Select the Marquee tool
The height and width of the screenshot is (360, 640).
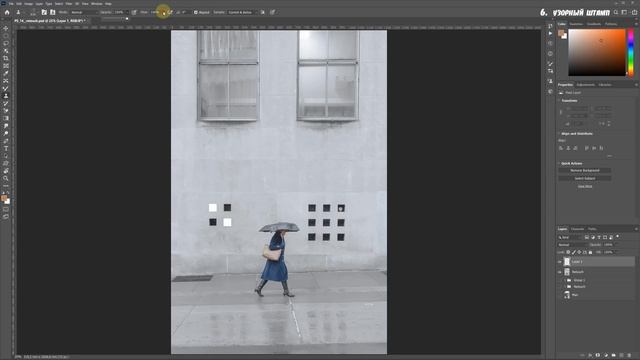6,36
